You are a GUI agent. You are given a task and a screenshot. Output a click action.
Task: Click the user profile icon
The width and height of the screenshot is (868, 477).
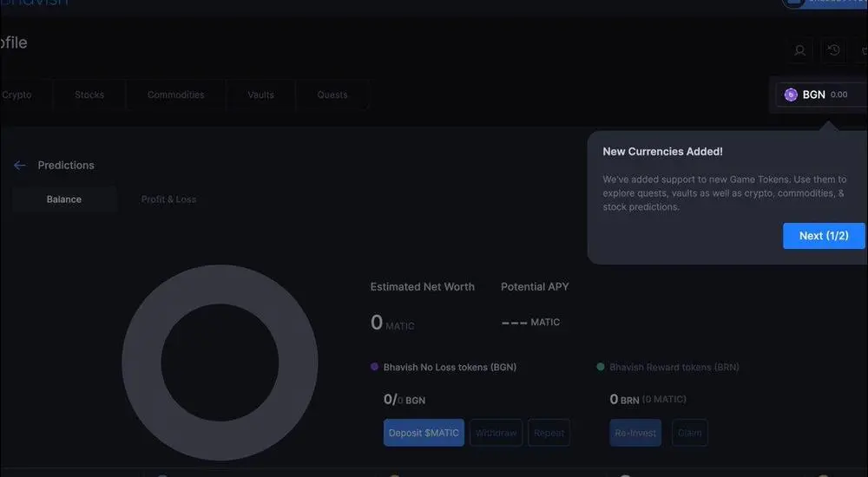800,50
